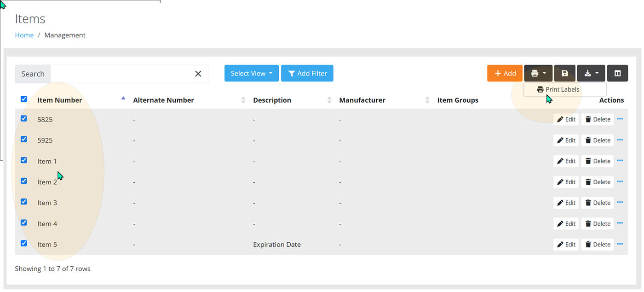Viewport: 644px width, 292px height.
Task: Uncheck the checkbox for Item 1
Action: 24,160
